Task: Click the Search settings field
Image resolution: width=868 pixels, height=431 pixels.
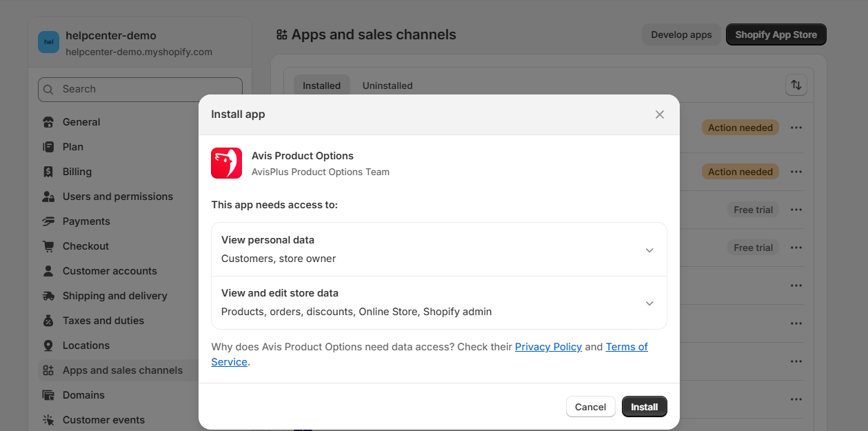Action: point(141,89)
